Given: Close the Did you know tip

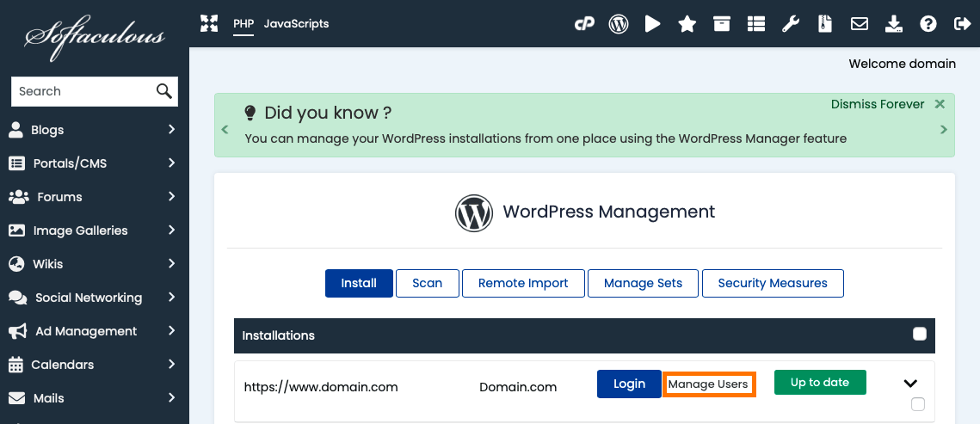Looking at the screenshot, I should point(940,104).
